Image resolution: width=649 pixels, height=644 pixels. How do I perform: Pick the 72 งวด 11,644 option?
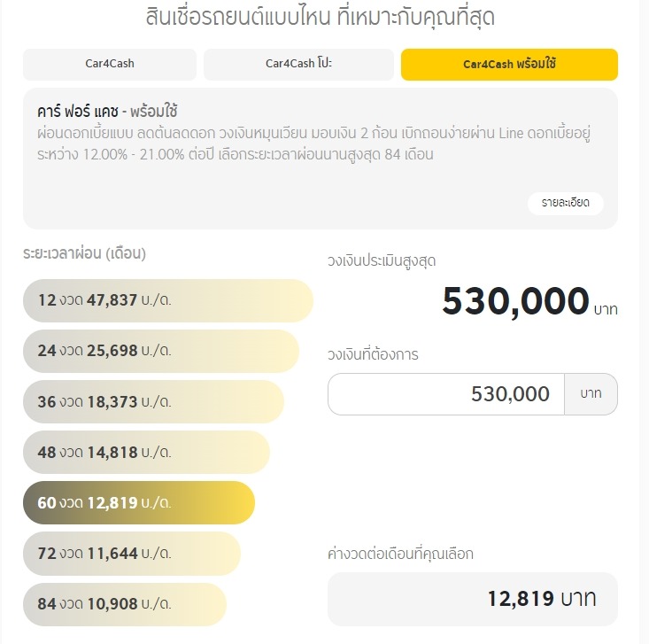pyautogui.click(x=131, y=554)
